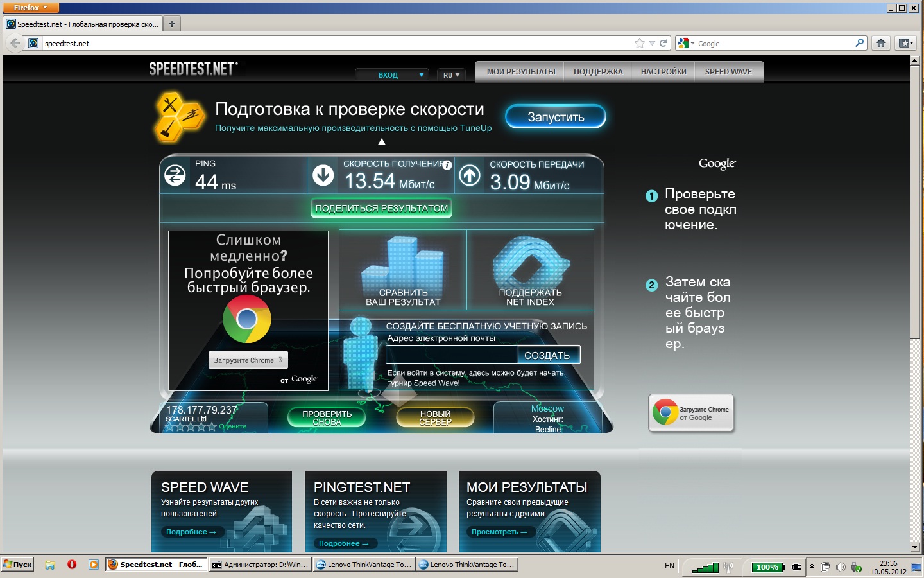Click the sidebar Загрузите Chrome от Google button

tap(691, 413)
